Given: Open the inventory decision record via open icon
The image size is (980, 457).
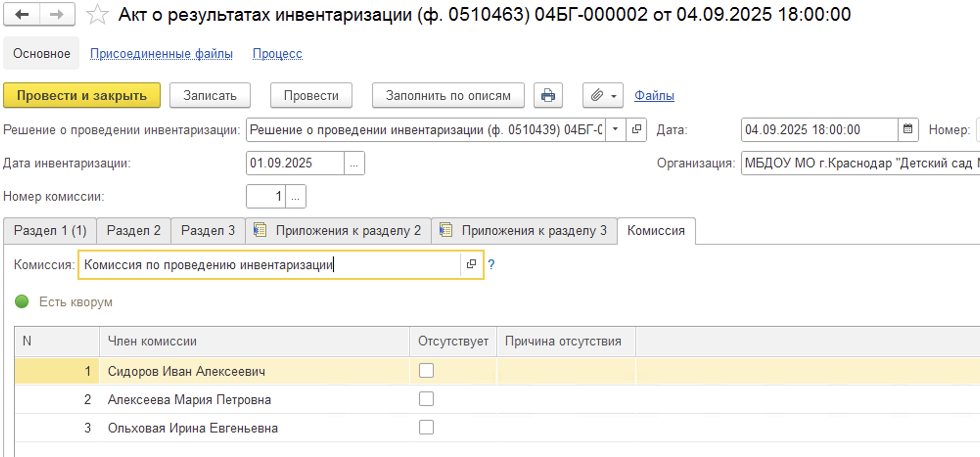Looking at the screenshot, I should pyautogui.click(x=636, y=130).
